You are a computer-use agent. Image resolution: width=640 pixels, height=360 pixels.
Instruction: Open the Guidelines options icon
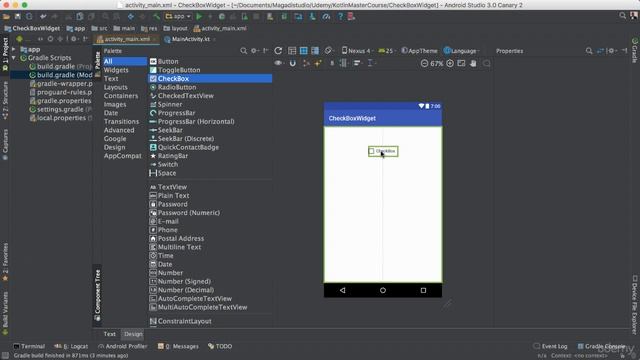371,63
